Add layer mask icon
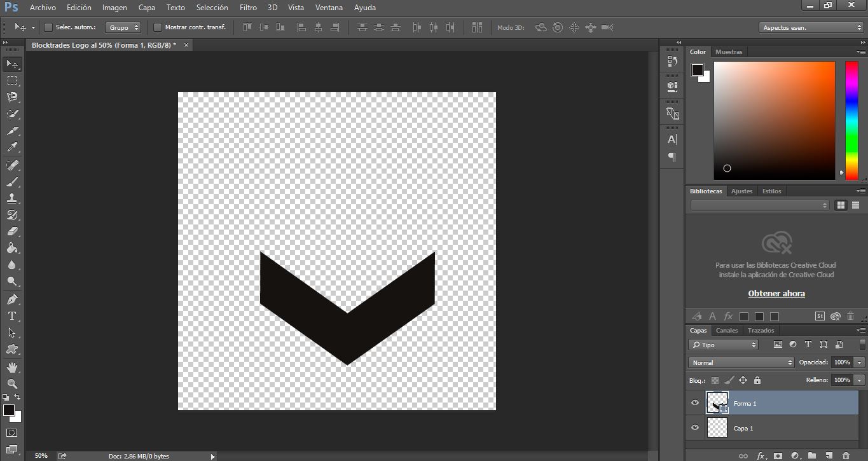This screenshot has width=868, height=461. coord(777,455)
